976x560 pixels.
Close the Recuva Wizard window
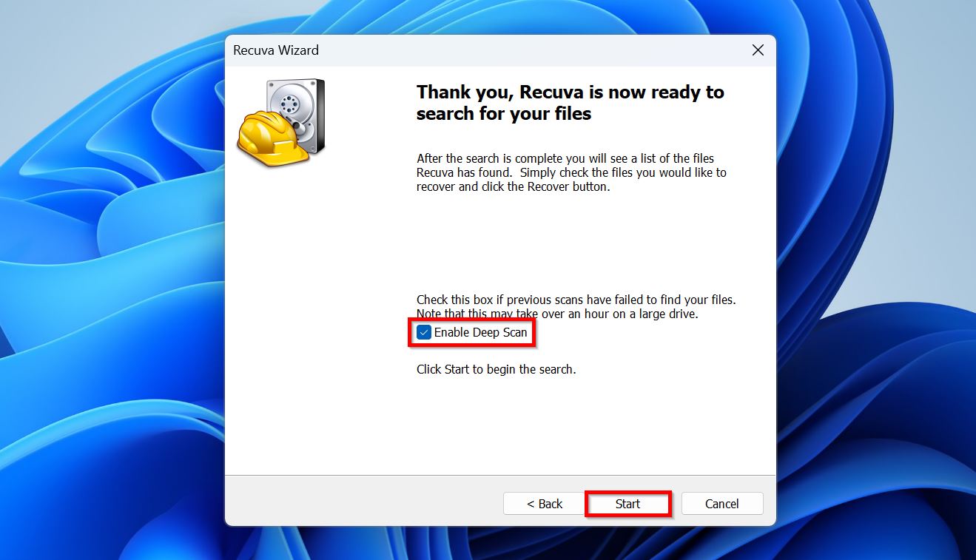tap(757, 50)
